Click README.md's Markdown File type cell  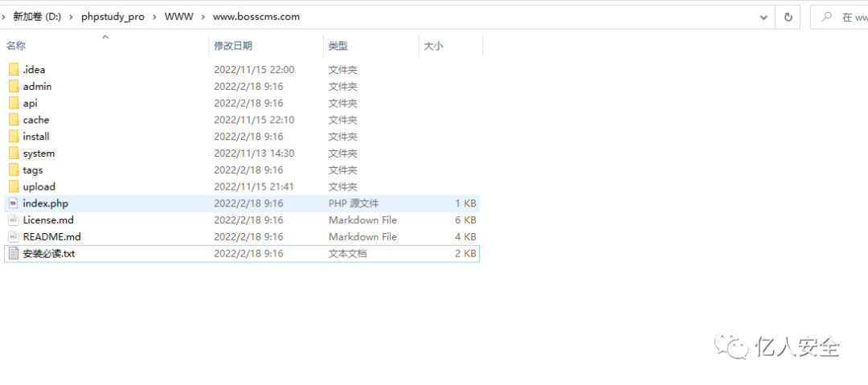362,236
